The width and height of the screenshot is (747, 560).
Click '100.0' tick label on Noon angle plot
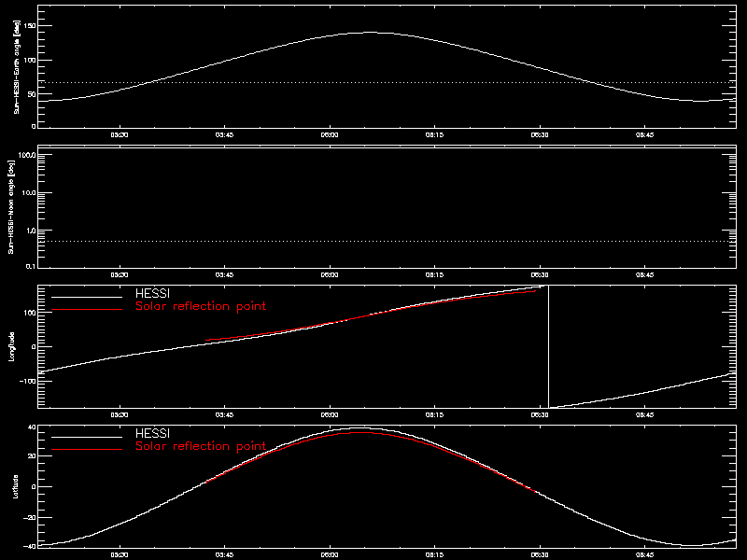click(26, 155)
